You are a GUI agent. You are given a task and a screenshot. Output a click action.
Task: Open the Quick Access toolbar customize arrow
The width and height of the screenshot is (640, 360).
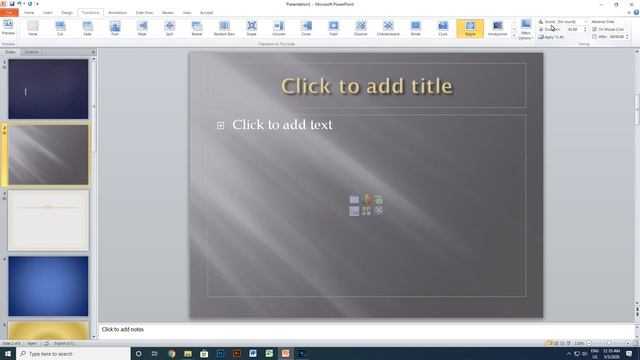pos(37,4)
